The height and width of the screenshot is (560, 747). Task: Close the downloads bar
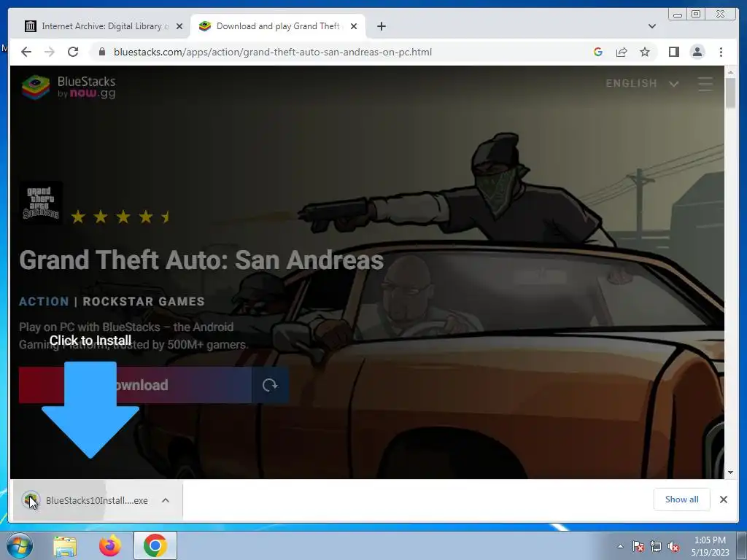coord(723,499)
